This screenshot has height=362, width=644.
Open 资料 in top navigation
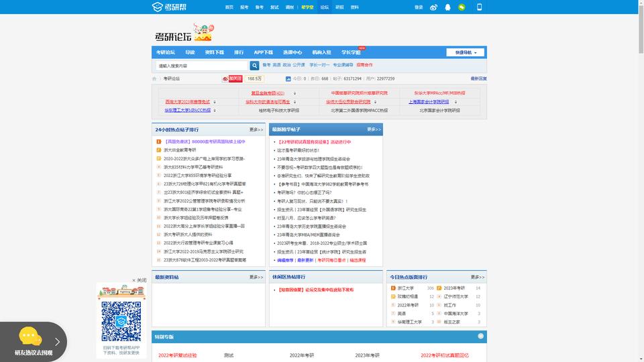tap(354, 7)
